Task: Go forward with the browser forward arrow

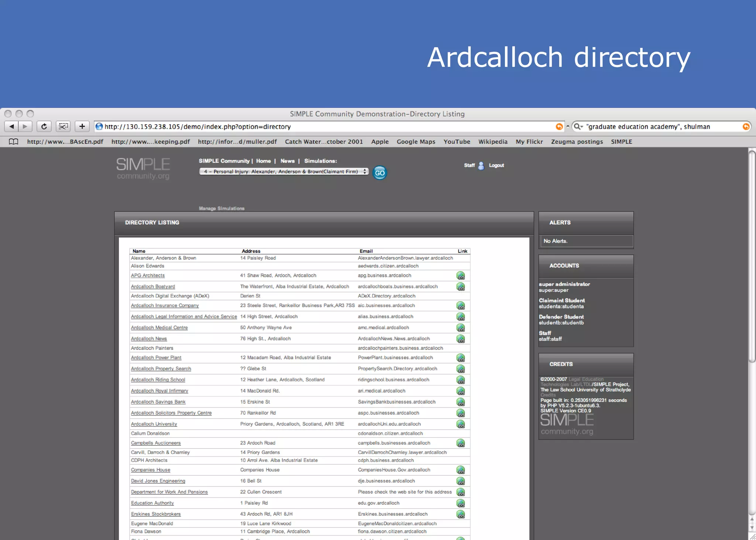Action: point(25,127)
